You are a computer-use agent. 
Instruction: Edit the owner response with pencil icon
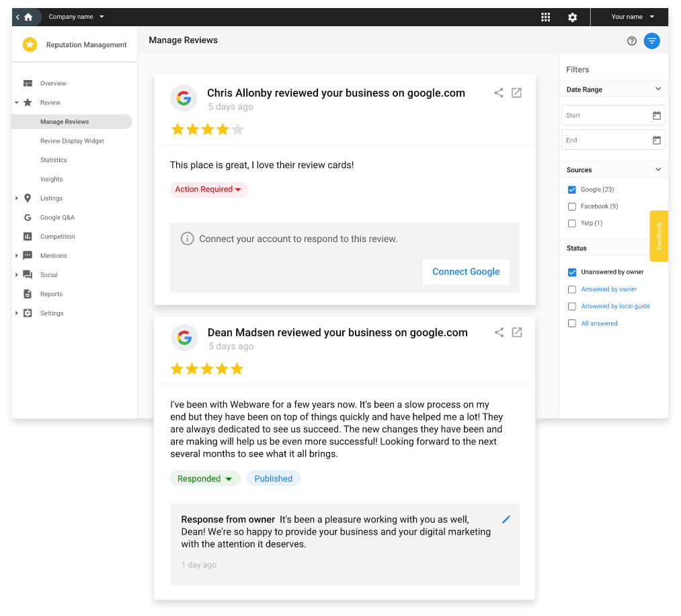pos(506,519)
